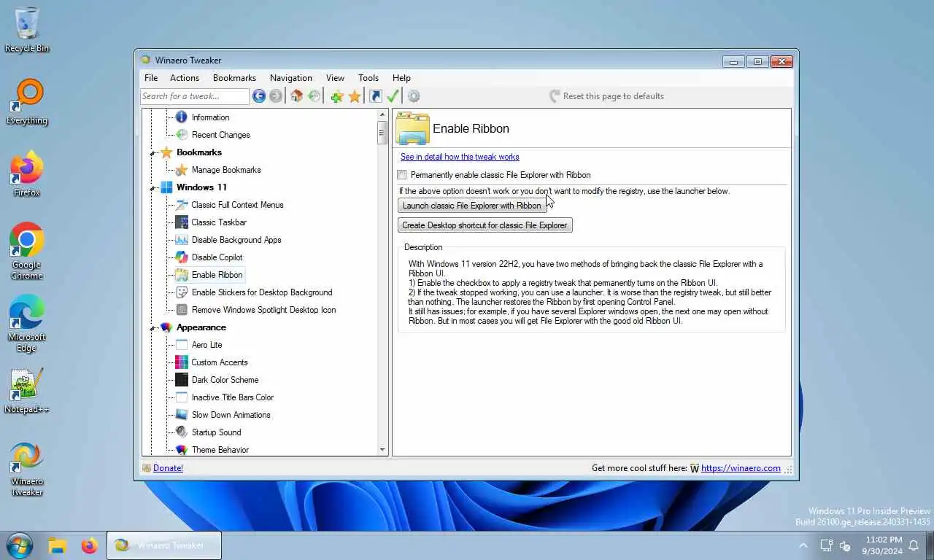Open the Actions menu

coord(185,78)
